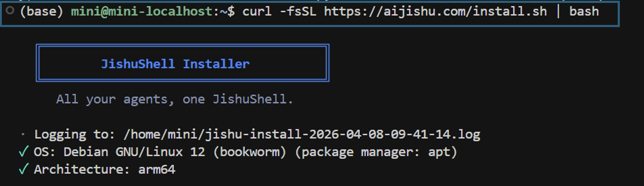Click the bullet dot before Logging to
The width and height of the screenshot is (644, 186).
[23, 134]
